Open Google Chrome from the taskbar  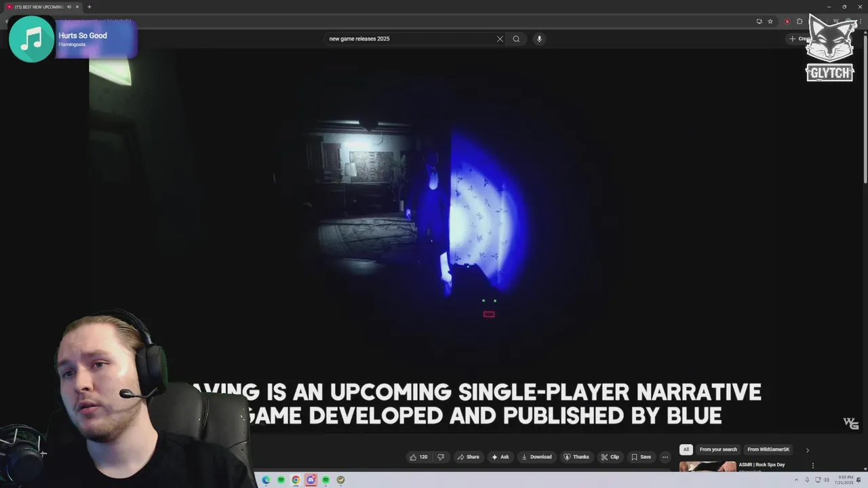click(296, 480)
